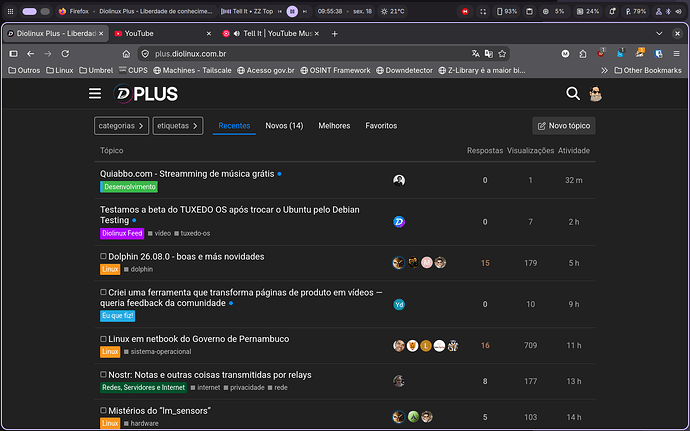
Task: Expand the etiquetas dropdown
Action: [178, 126]
